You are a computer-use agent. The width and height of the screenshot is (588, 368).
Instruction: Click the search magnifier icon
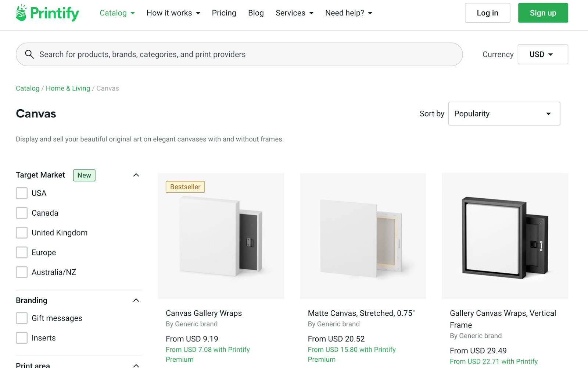[x=29, y=54]
